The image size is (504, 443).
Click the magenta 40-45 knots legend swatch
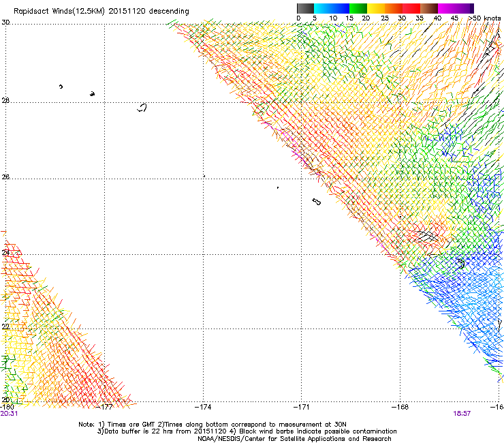click(x=447, y=8)
